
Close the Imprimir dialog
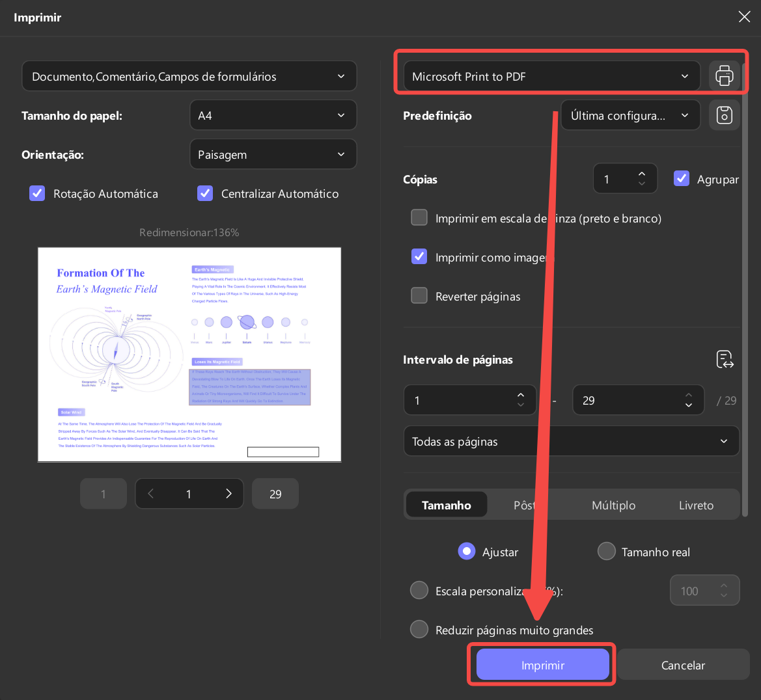coord(744,16)
